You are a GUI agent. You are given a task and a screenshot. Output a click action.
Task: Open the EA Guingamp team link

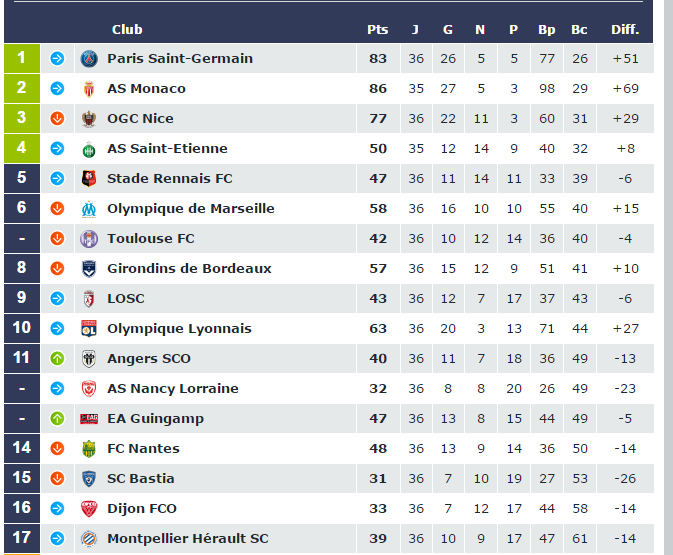pyautogui.click(x=155, y=419)
